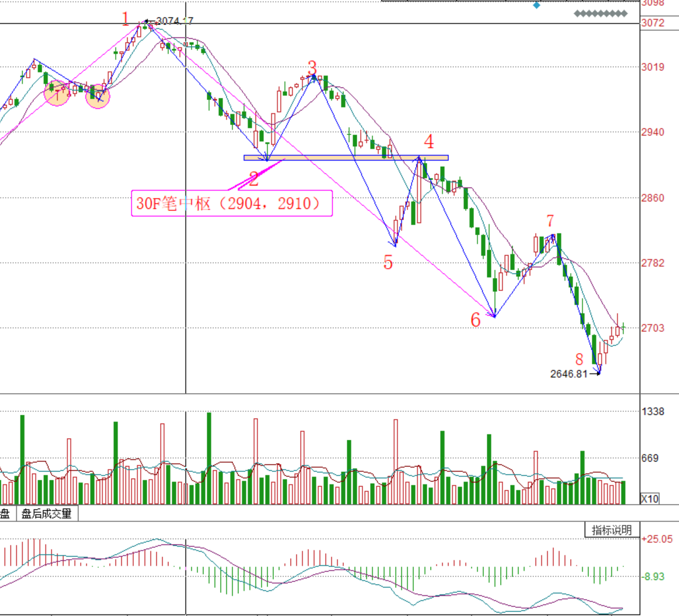Open the 盘后成交量 tab
Viewport: 679px width, 616px height.
(x=47, y=514)
